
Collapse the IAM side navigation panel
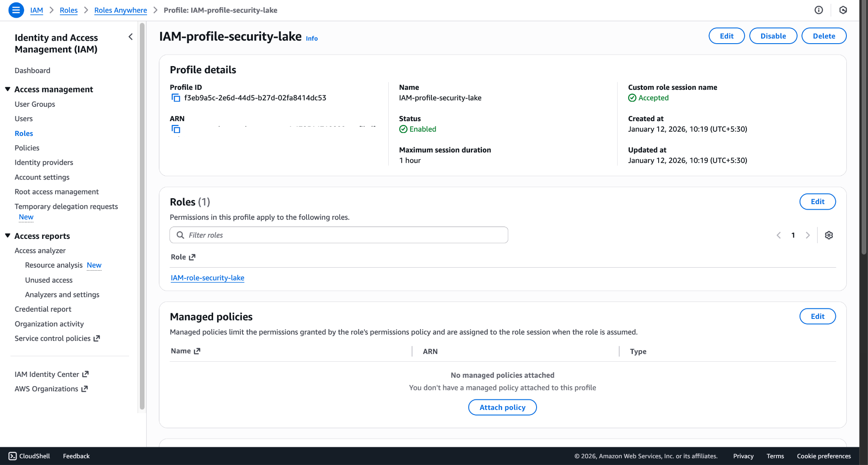click(131, 37)
